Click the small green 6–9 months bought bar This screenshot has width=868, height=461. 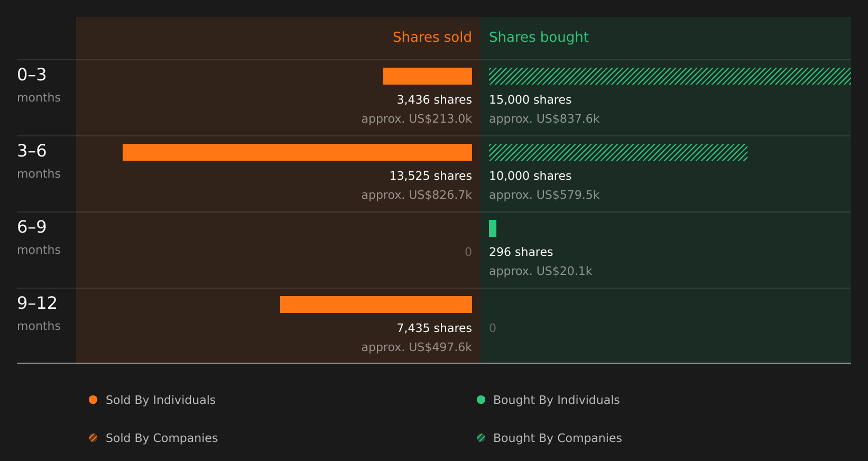pyautogui.click(x=493, y=228)
